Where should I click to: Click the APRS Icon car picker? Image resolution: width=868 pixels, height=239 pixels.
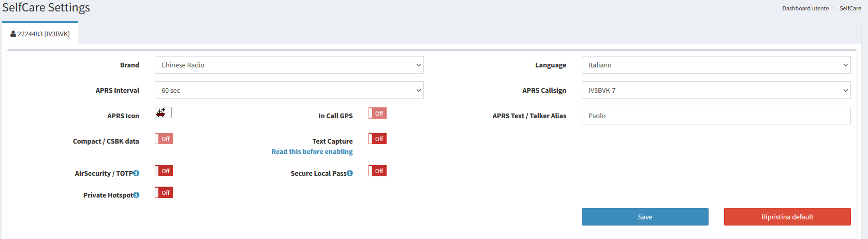163,113
